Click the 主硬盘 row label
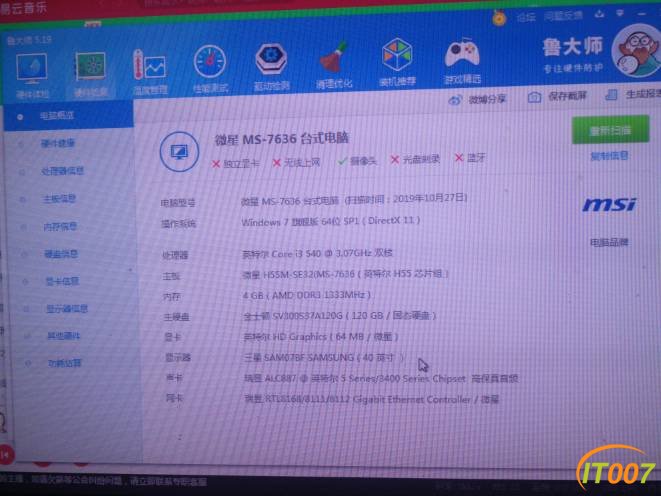661x496 pixels. click(176, 317)
